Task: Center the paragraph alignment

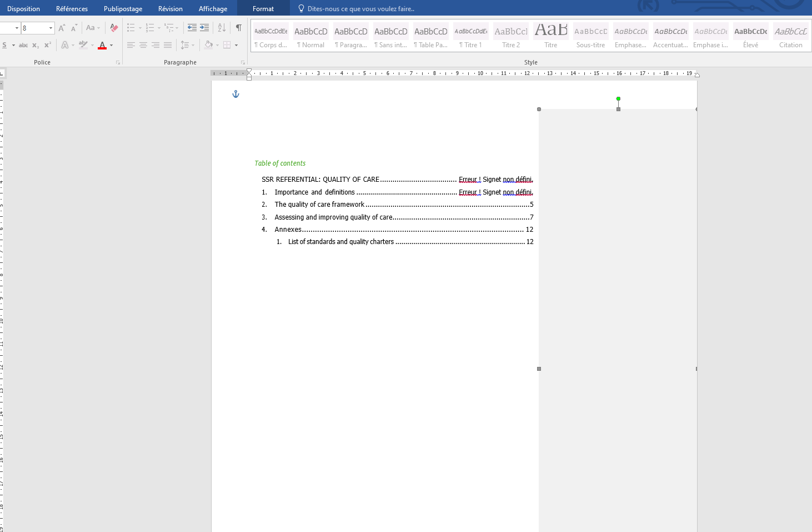Action: click(143, 45)
